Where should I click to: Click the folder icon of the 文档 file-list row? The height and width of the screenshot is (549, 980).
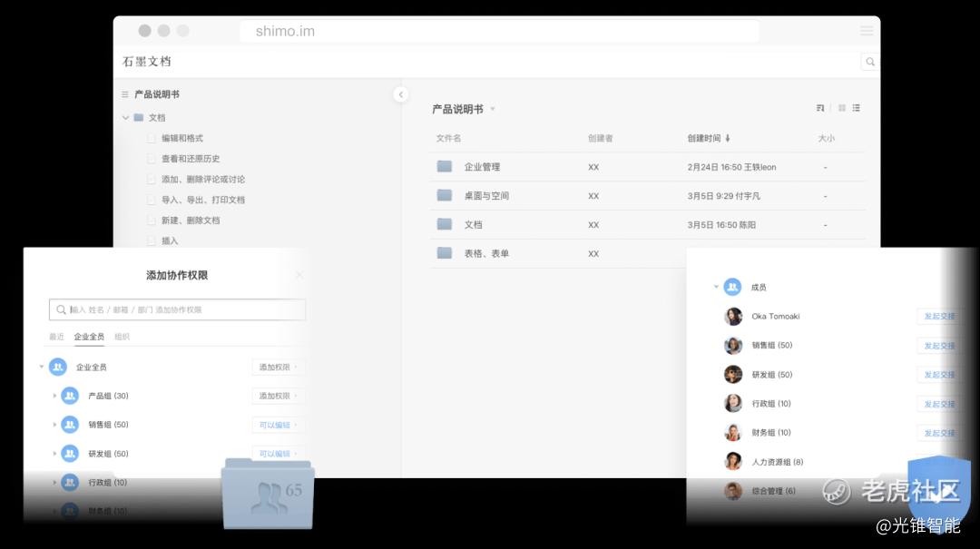445,224
